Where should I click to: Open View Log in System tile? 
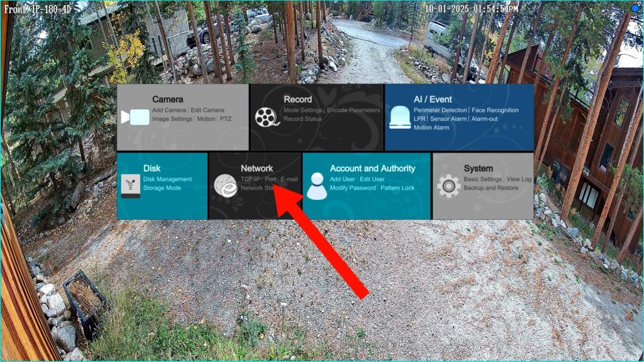point(519,179)
